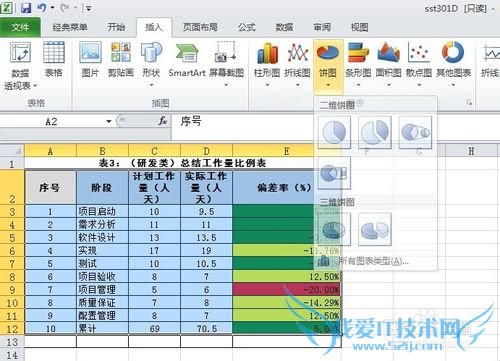Select column H header

click(471, 151)
